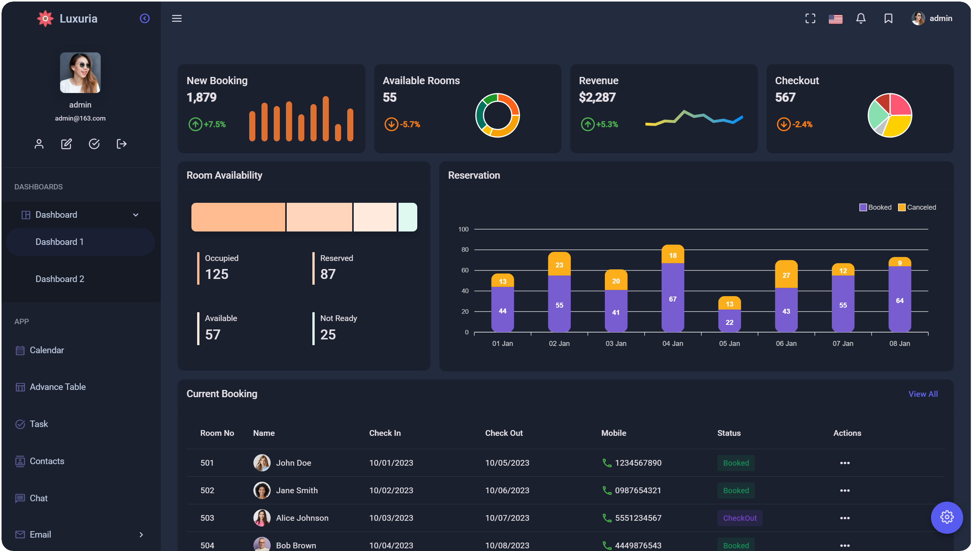Switch to Dashboard 2

point(60,279)
